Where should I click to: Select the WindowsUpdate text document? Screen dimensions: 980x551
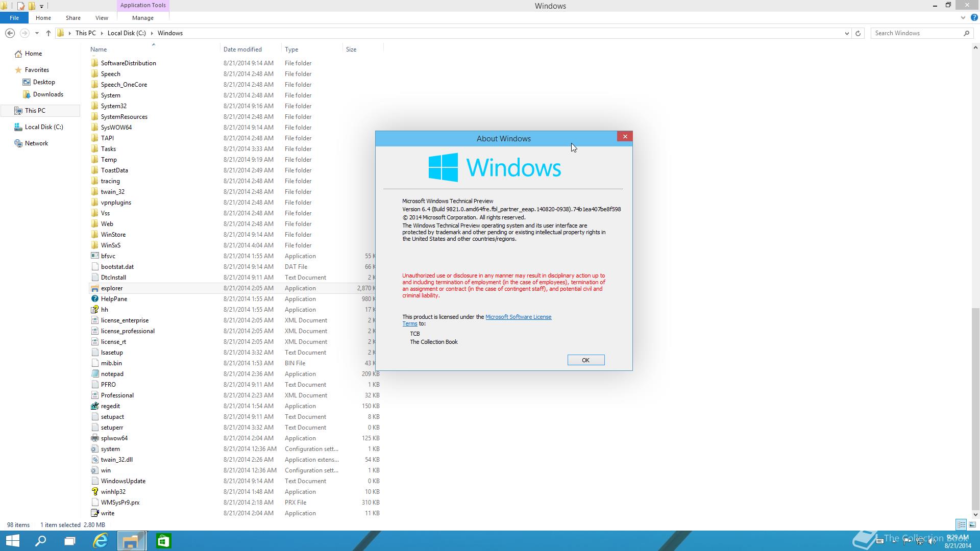coord(123,481)
